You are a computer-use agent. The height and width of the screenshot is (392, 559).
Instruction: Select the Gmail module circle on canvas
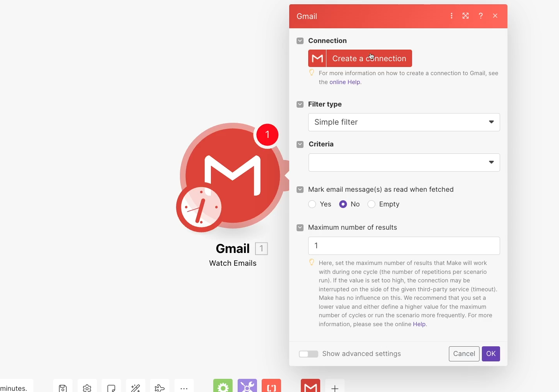(x=233, y=175)
